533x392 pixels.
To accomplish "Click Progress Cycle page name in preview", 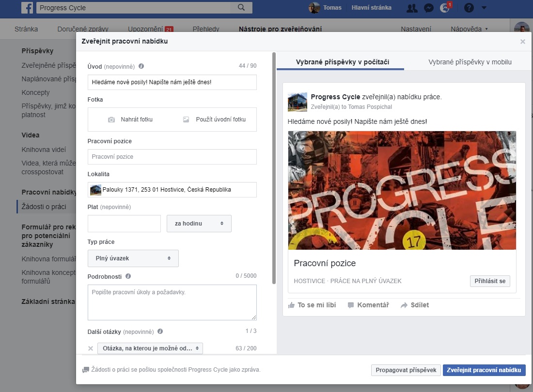I will tap(335, 97).
